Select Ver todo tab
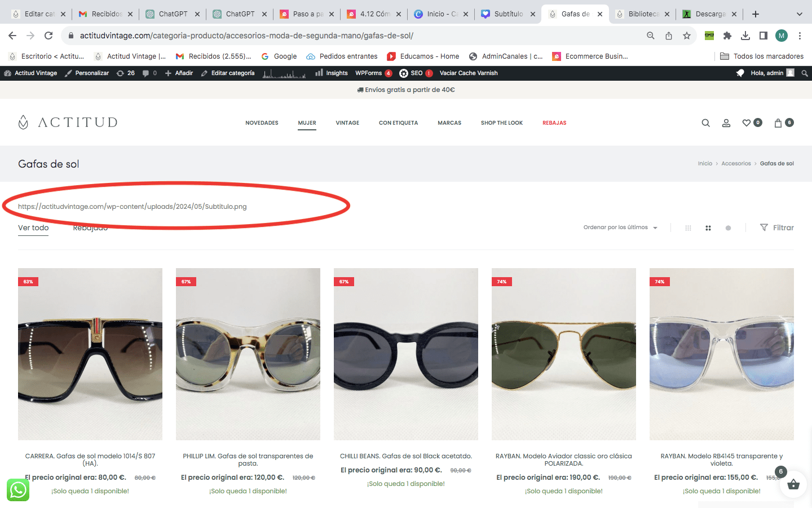The image size is (812, 508). pos(33,227)
